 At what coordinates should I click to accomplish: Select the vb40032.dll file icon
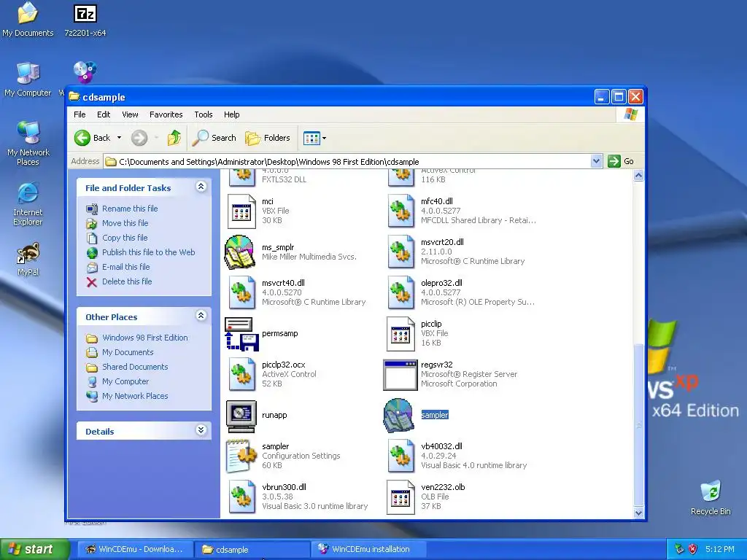[x=400, y=456]
